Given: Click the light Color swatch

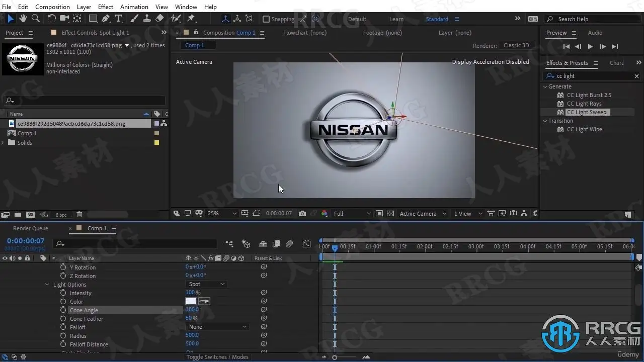Looking at the screenshot, I should 191,301.
